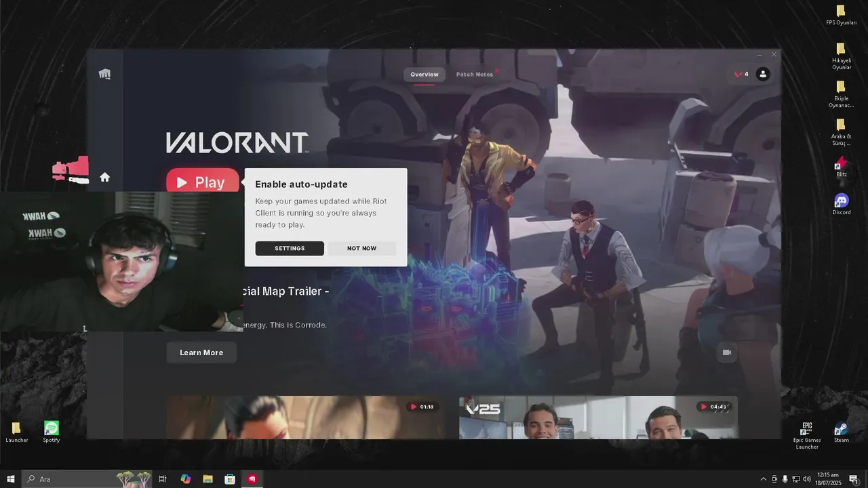Click the taskbar search box Ara

point(87,479)
